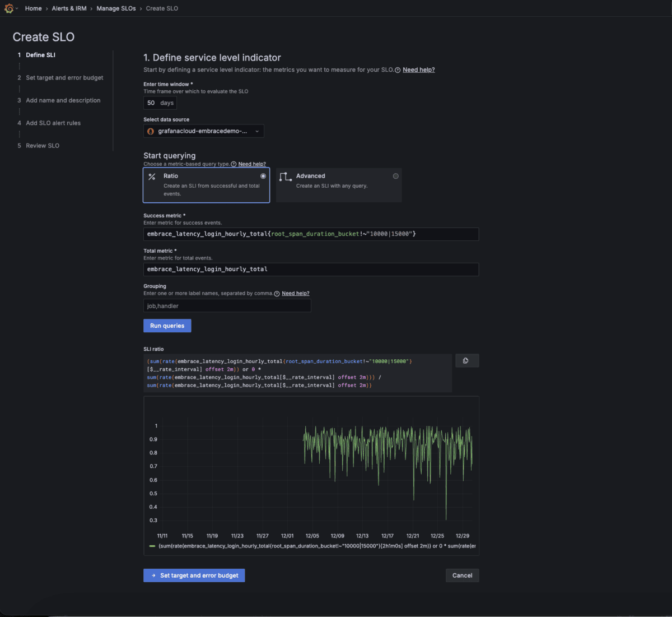The image size is (672, 617).
Task: Cancel SLO creation
Action: (463, 576)
